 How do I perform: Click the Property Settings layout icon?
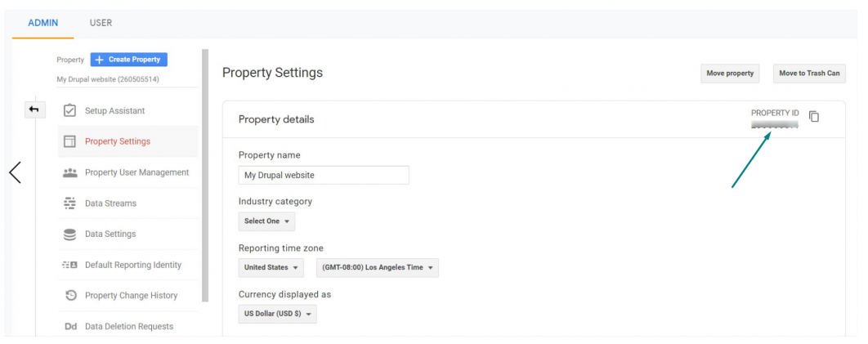69,141
